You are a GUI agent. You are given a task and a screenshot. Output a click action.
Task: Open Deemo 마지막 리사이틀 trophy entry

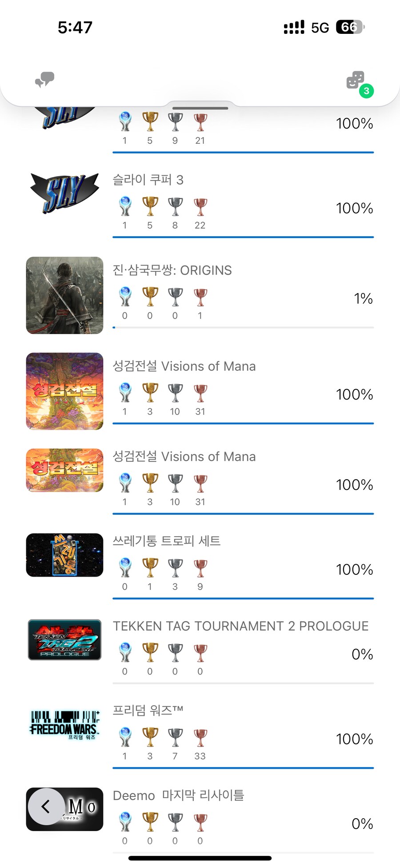coord(178,795)
